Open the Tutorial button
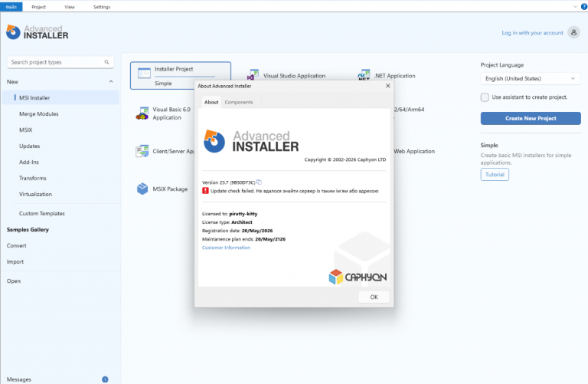Viewport: 588px width, 384px height. 495,175
